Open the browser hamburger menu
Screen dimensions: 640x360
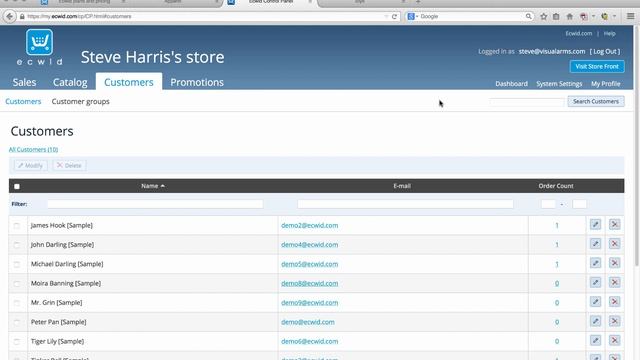click(x=631, y=16)
